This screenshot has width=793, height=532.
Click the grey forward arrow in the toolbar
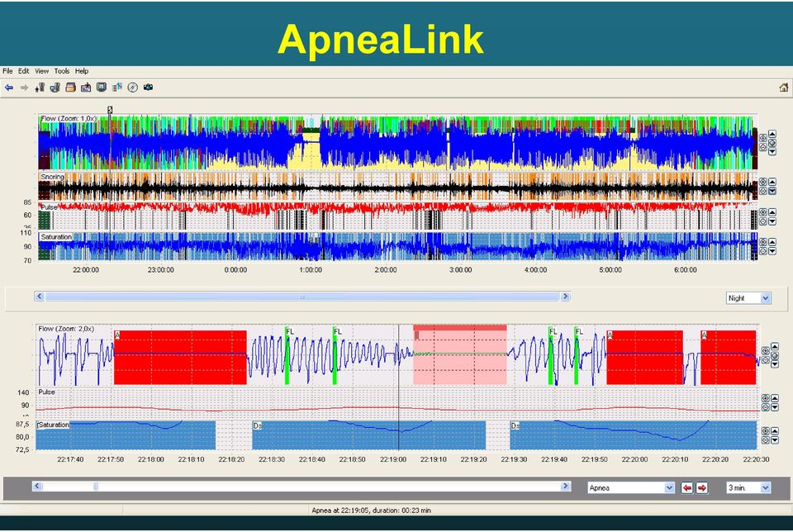point(24,88)
